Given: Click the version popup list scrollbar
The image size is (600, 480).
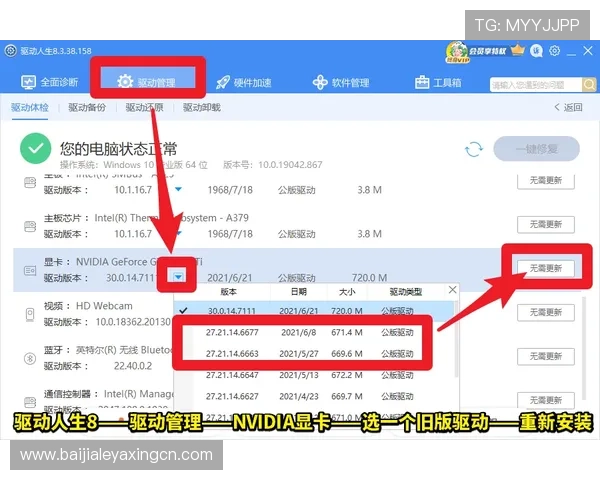Looking at the screenshot, I should click(456, 339).
